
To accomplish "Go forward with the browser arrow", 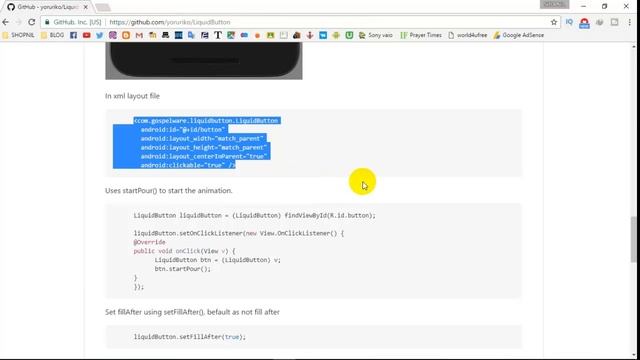I will click(18, 22).
